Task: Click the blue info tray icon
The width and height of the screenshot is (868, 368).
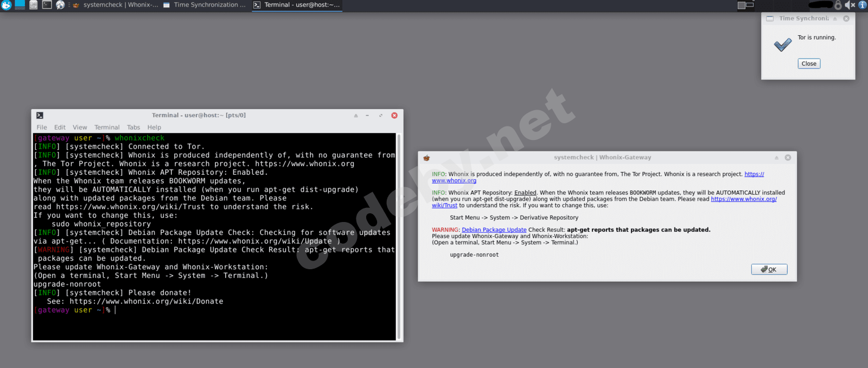Action: (862, 5)
